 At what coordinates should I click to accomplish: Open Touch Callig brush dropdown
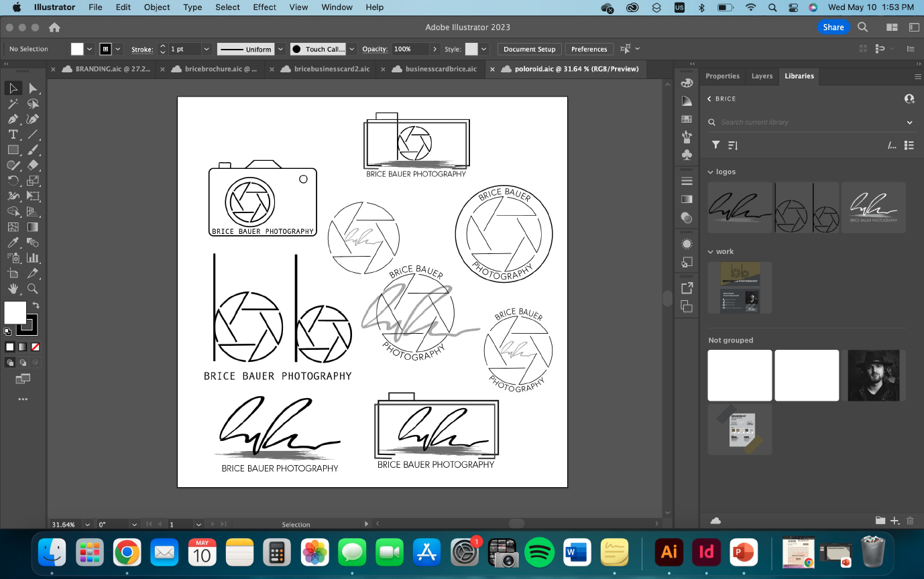point(353,49)
